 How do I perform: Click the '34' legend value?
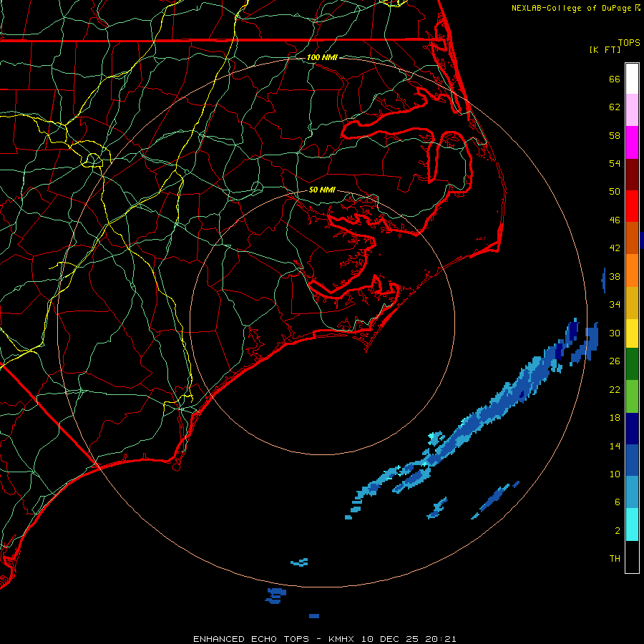(x=615, y=305)
